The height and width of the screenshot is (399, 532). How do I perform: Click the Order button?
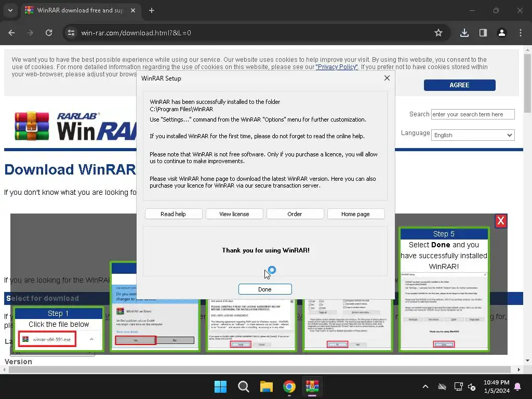click(295, 214)
